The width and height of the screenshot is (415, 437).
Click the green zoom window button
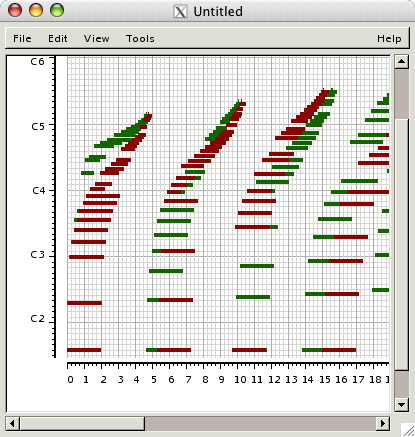57,10
